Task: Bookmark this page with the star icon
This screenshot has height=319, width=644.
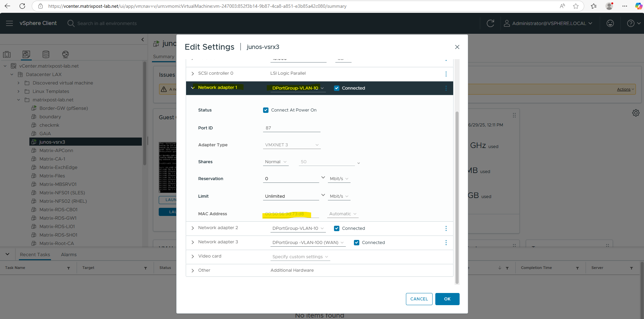Action: [576, 6]
